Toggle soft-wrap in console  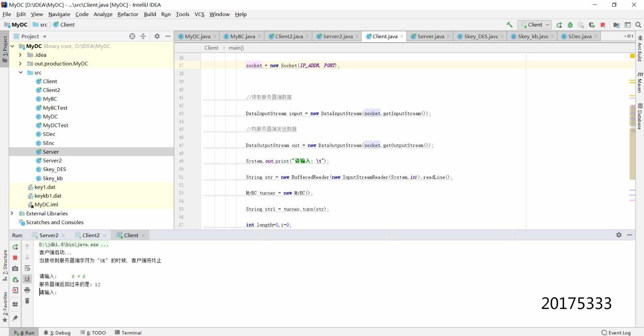click(x=27, y=268)
